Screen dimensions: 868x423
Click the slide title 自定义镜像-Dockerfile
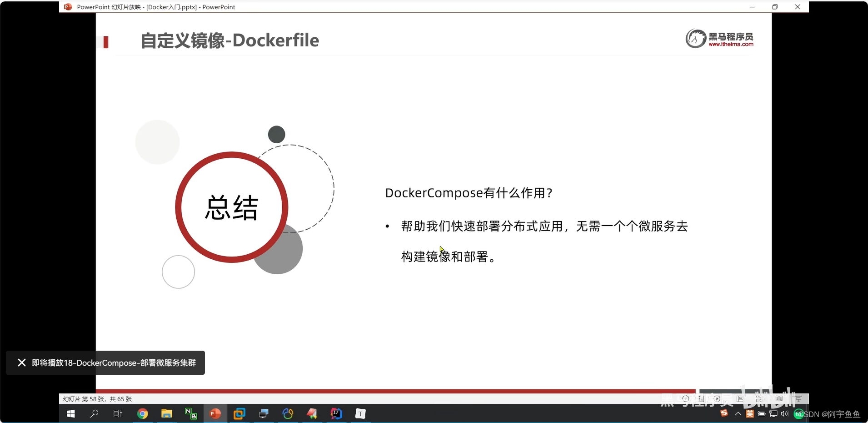230,40
